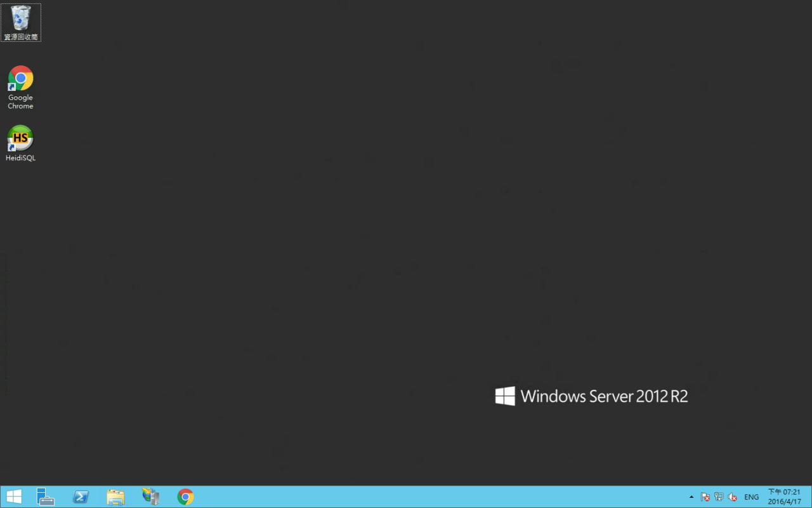Select the Google Chrome desktop shortcut

pyautogui.click(x=20, y=88)
